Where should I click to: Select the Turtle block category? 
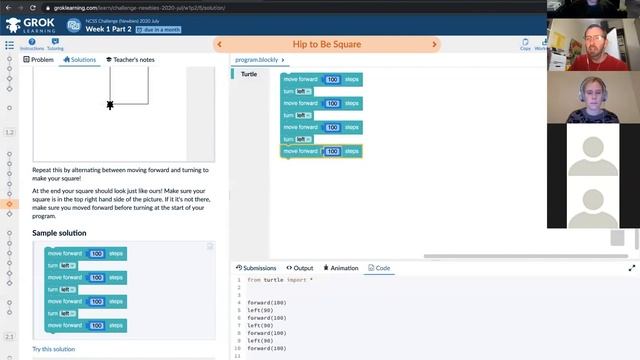click(x=249, y=74)
